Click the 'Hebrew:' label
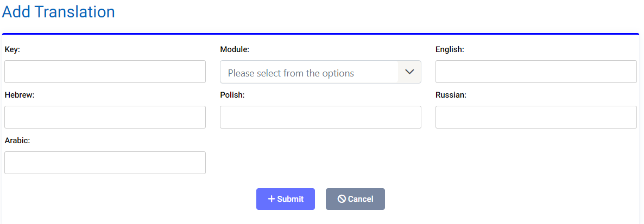 point(20,95)
